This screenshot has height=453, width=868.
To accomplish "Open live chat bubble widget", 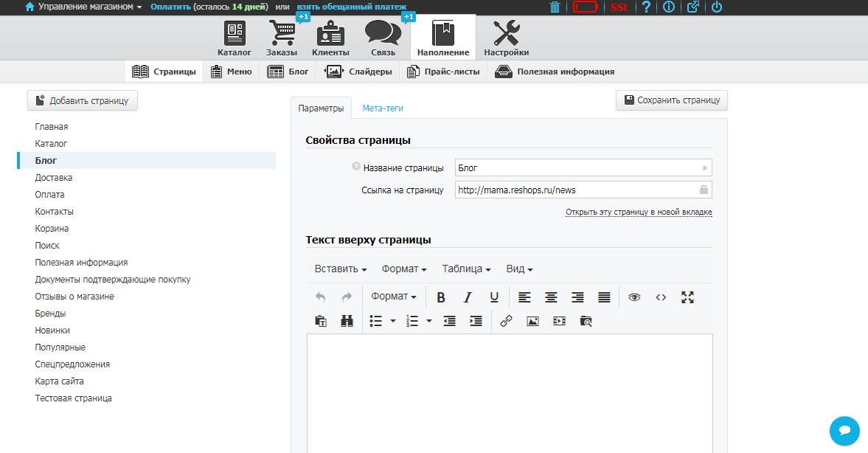I will (x=844, y=430).
